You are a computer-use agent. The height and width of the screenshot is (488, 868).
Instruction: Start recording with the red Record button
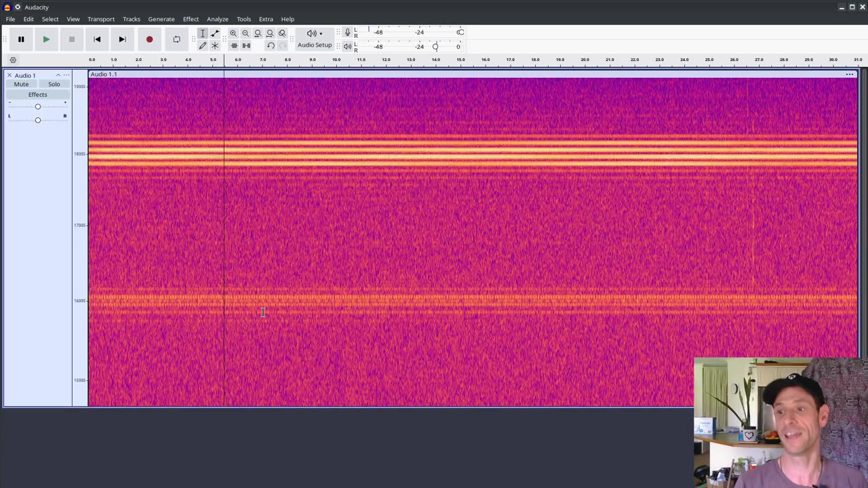(149, 39)
